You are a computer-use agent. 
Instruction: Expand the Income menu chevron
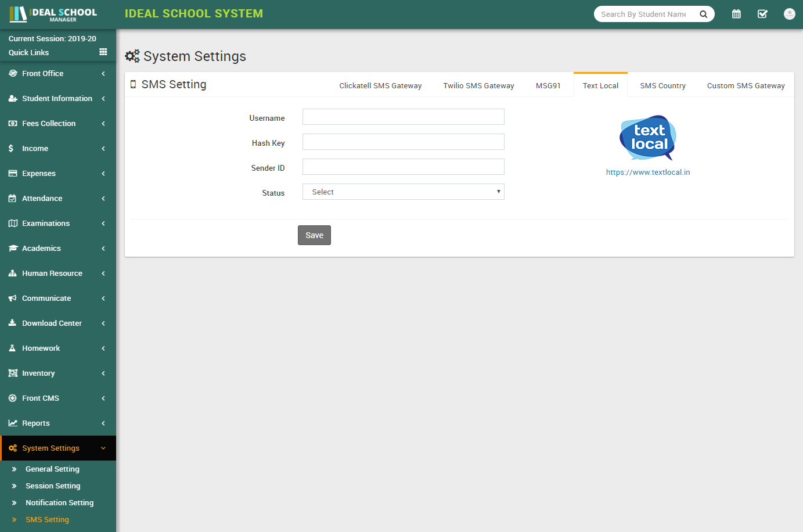[x=103, y=148]
